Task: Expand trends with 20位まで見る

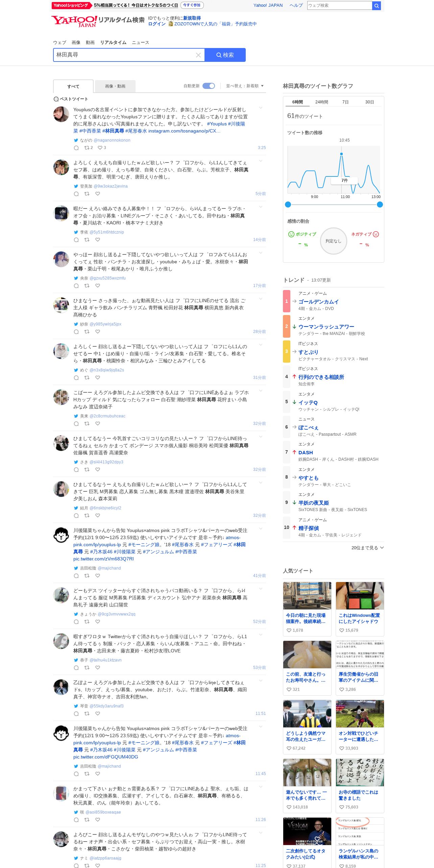Action: point(367,548)
